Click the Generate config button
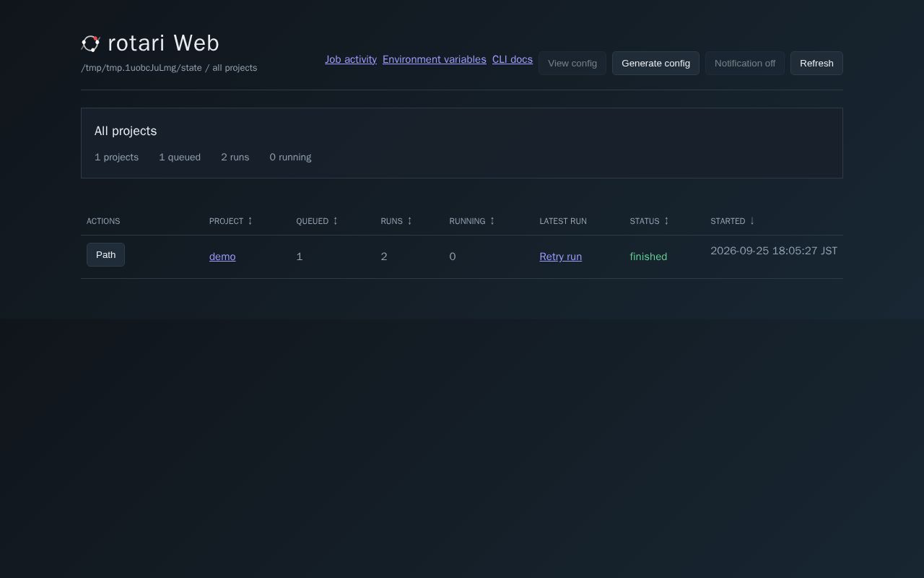 [655, 63]
